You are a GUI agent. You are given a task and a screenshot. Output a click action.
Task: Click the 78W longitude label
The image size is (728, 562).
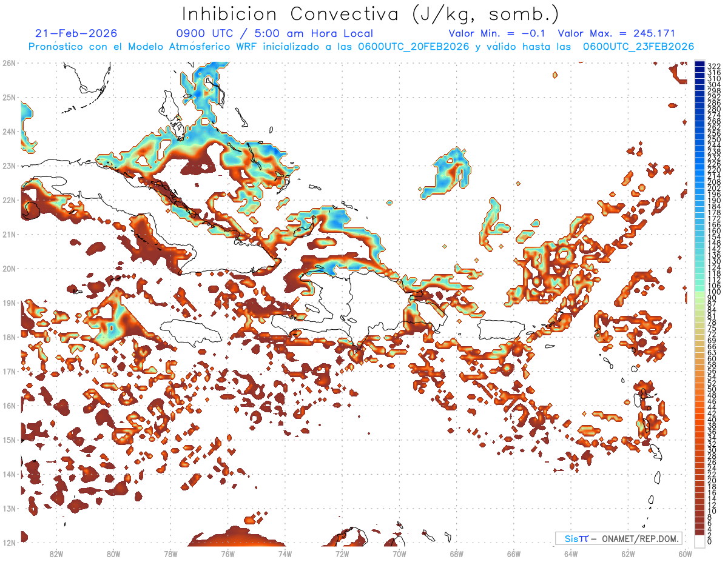170,554
